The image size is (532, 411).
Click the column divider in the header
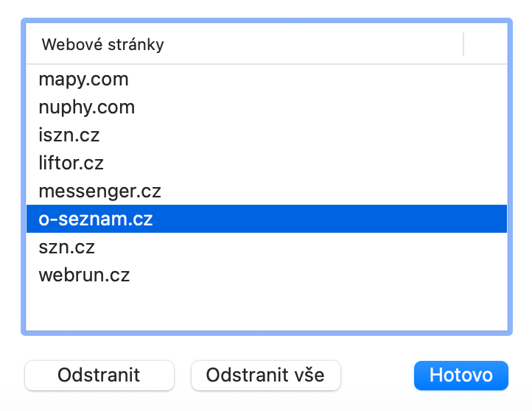463,45
